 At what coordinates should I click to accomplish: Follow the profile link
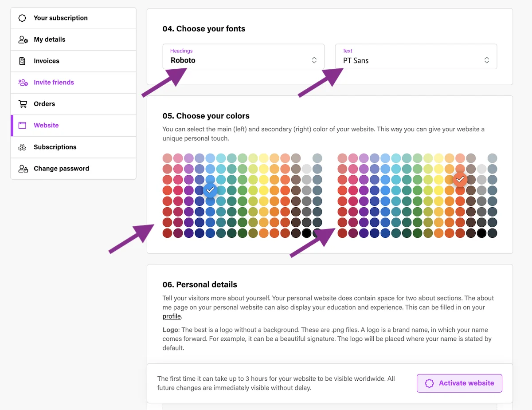click(x=172, y=316)
